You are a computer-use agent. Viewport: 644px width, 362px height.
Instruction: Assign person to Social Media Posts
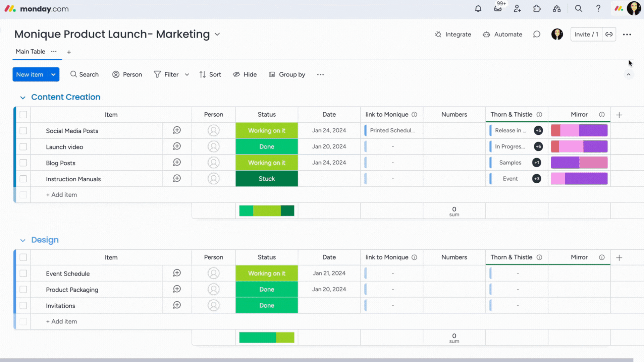(213, 130)
